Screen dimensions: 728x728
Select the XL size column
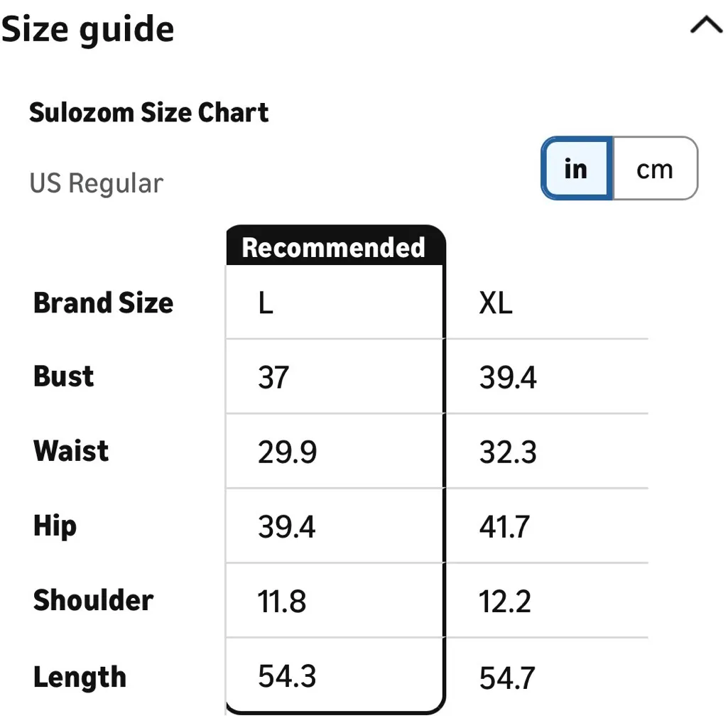point(496,303)
